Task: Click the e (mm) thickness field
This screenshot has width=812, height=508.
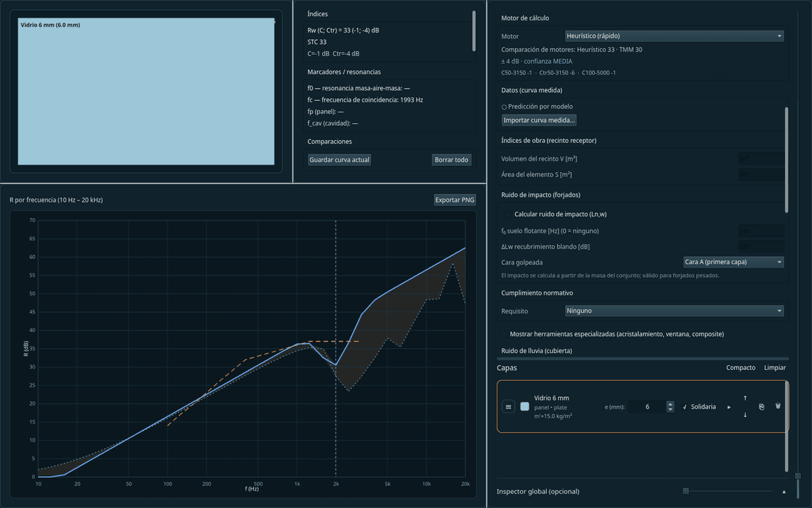Action: tap(647, 406)
